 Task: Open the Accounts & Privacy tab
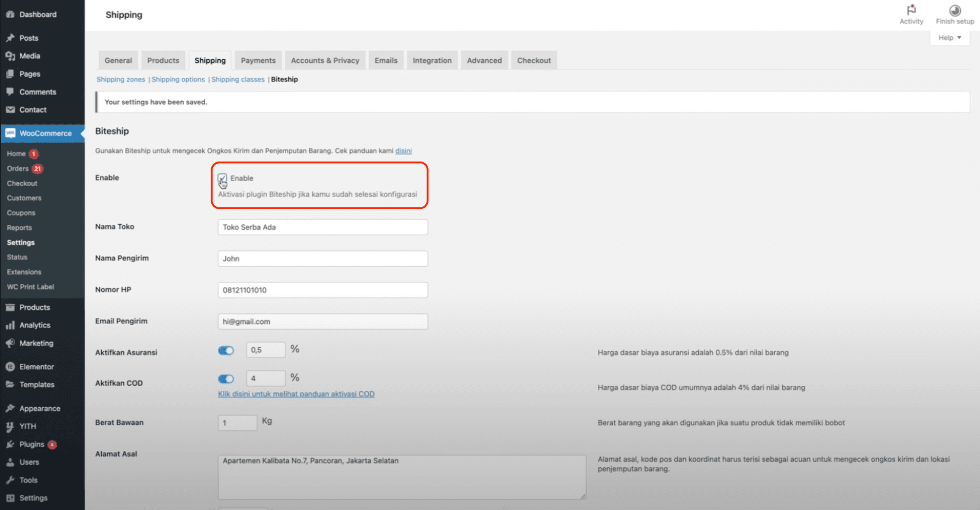325,60
